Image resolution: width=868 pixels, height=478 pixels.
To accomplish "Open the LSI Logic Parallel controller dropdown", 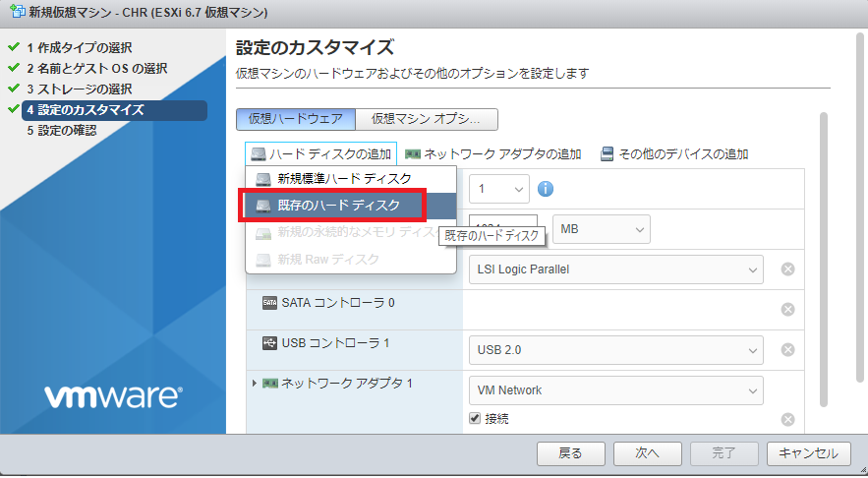I will click(x=616, y=269).
